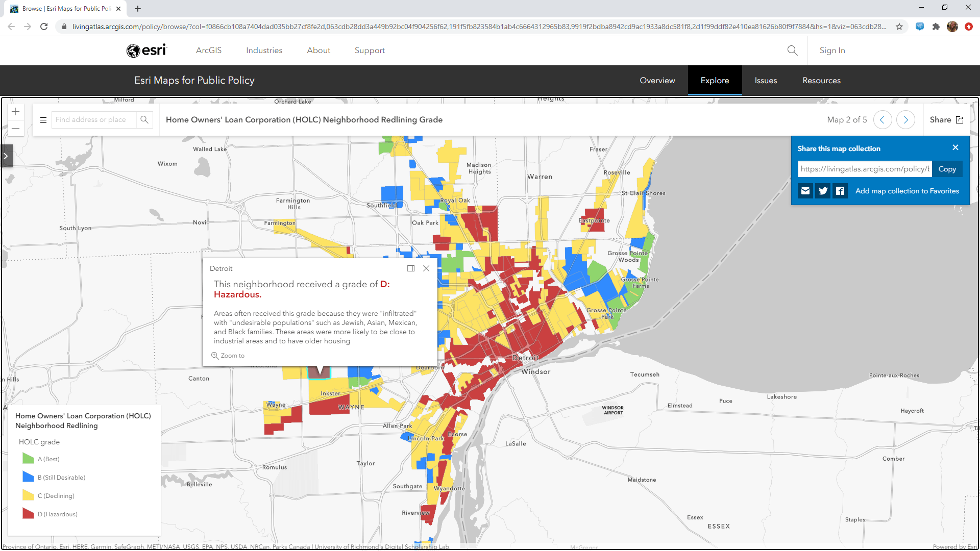Dock the Detroit popup window
Image resolution: width=980 pixels, height=551 pixels.
(x=411, y=268)
